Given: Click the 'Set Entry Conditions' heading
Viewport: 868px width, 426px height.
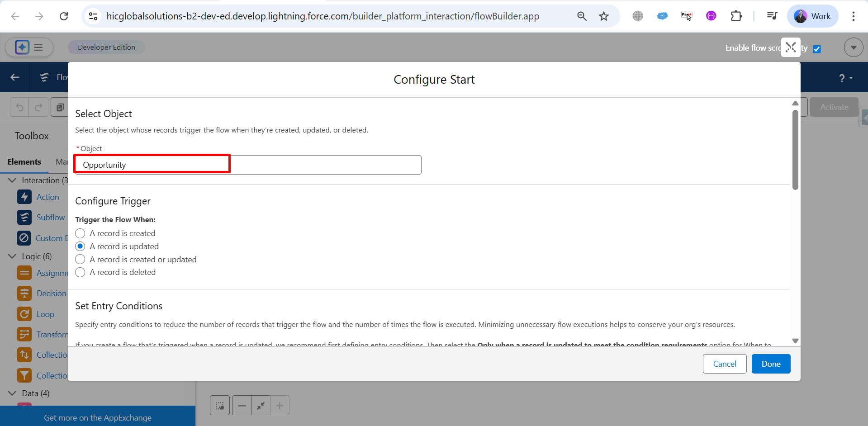Looking at the screenshot, I should [119, 306].
